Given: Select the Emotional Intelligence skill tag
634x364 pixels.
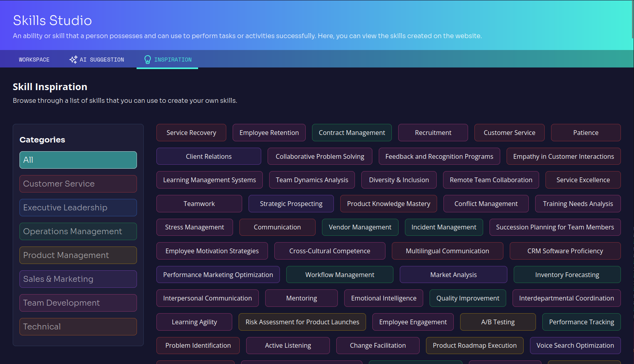Looking at the screenshot, I should 383,298.
